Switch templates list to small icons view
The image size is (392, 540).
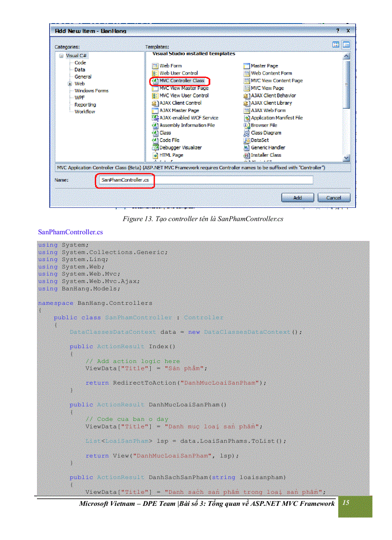click(x=346, y=44)
